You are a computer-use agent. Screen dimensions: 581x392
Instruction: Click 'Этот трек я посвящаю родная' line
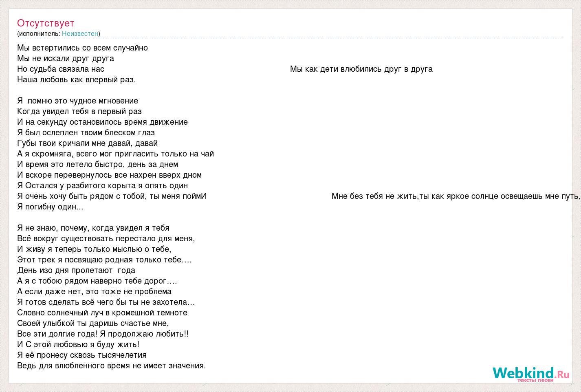pos(105,260)
